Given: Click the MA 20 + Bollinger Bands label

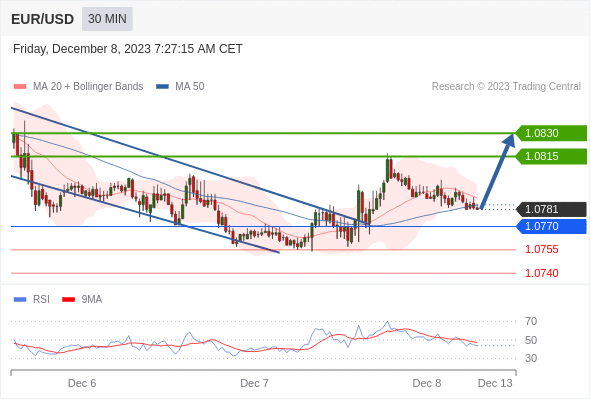Looking at the screenshot, I should 88,87.
